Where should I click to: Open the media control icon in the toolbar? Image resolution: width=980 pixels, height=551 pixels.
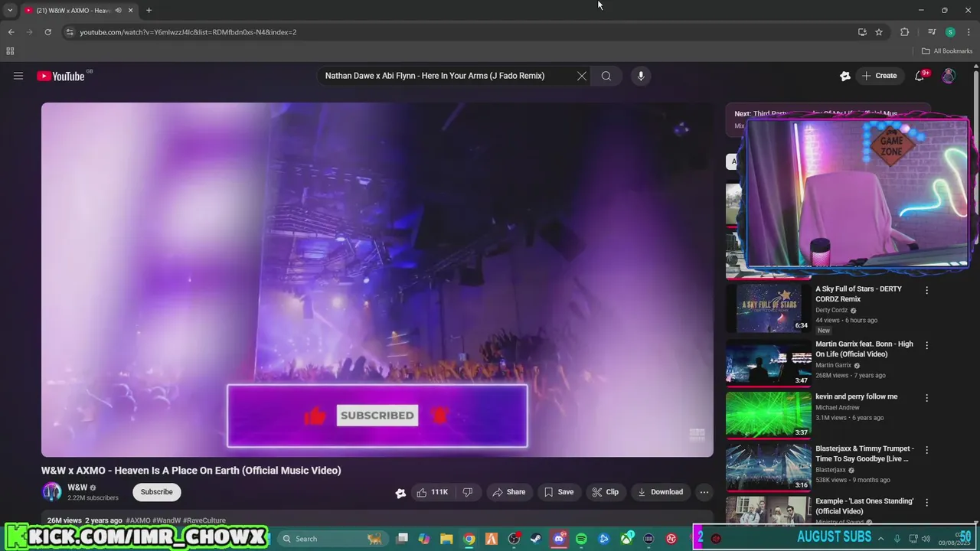coord(932,32)
